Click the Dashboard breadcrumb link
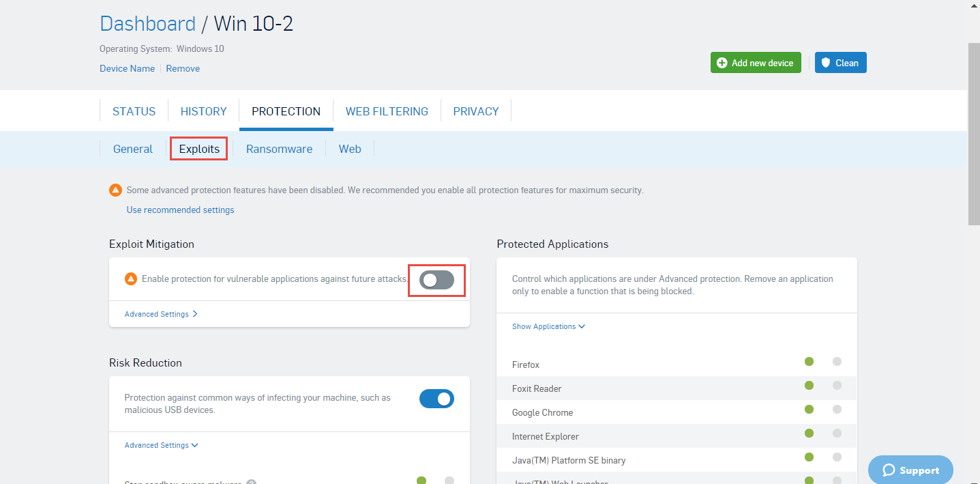 pyautogui.click(x=147, y=24)
